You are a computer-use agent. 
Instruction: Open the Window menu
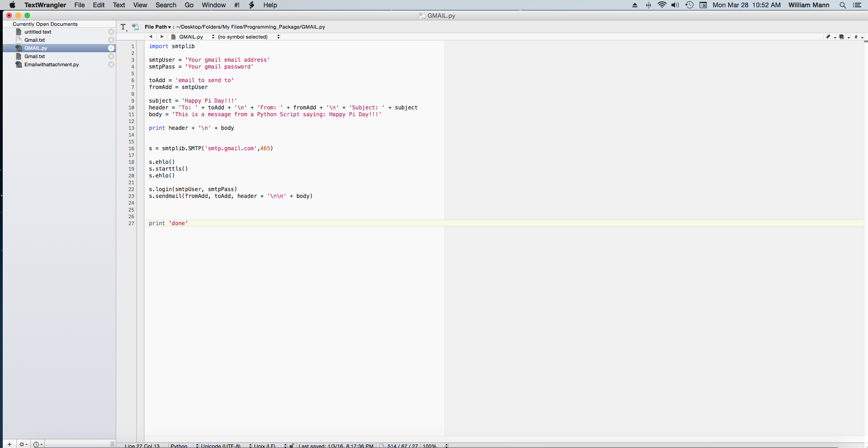[x=213, y=5]
